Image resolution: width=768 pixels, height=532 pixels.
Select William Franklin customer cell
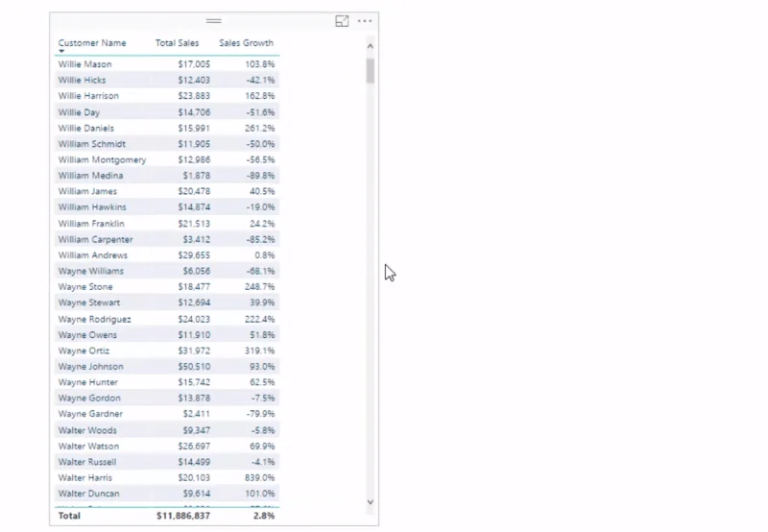(x=91, y=224)
